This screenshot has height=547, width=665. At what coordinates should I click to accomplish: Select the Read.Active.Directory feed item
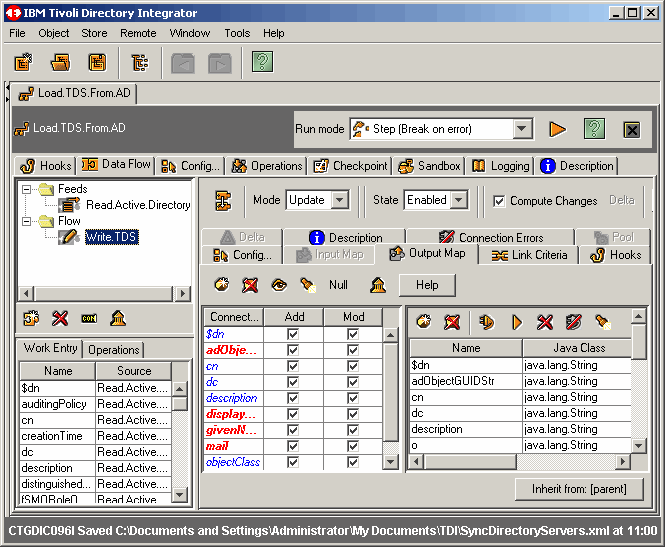click(x=137, y=205)
